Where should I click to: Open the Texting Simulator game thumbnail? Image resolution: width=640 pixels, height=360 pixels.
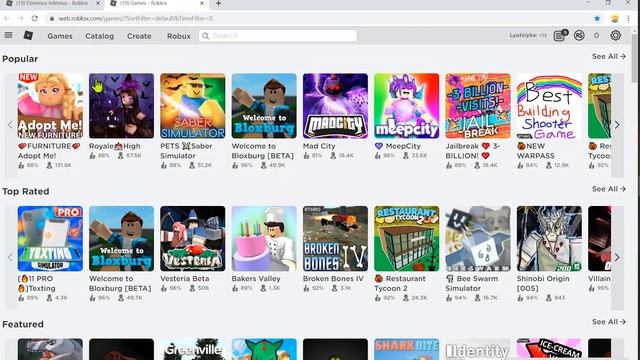click(x=50, y=239)
